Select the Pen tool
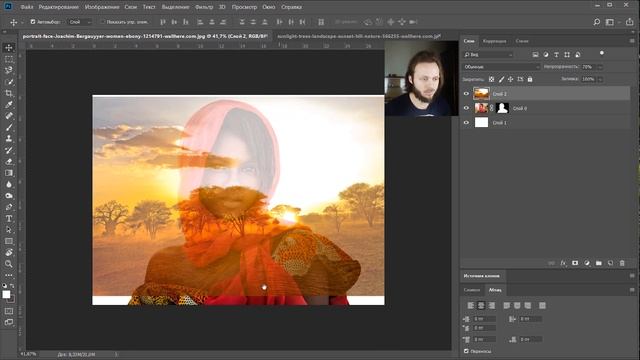 [x=9, y=207]
